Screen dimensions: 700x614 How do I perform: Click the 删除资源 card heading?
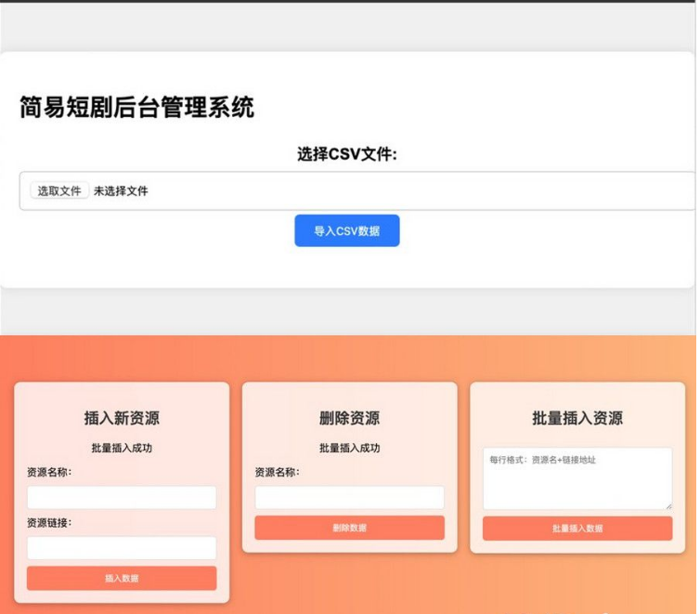click(349, 418)
